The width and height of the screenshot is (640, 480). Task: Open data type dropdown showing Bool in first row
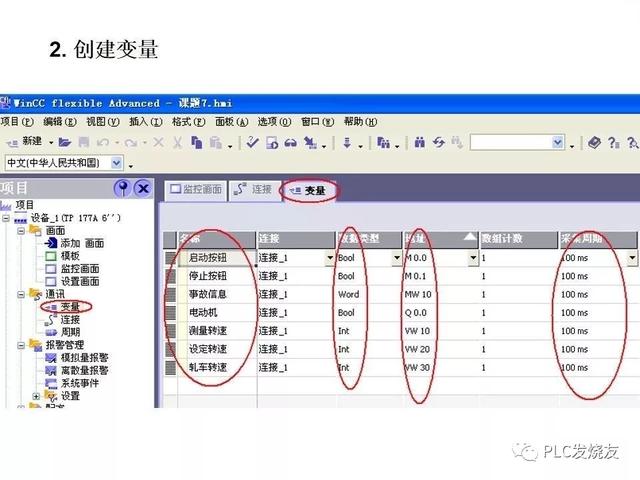click(x=395, y=258)
